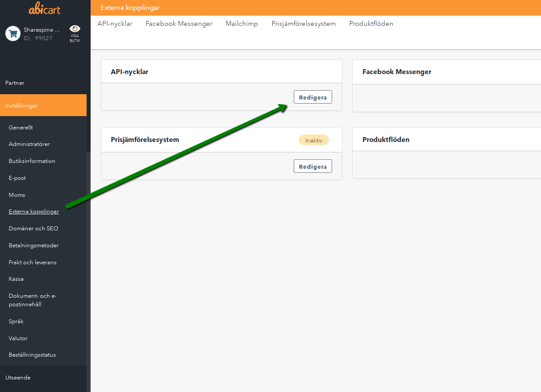Viewport: 541px width, 392px height.
Task: Click the Prisjämförelsesystem card heading
Action: tap(145, 140)
